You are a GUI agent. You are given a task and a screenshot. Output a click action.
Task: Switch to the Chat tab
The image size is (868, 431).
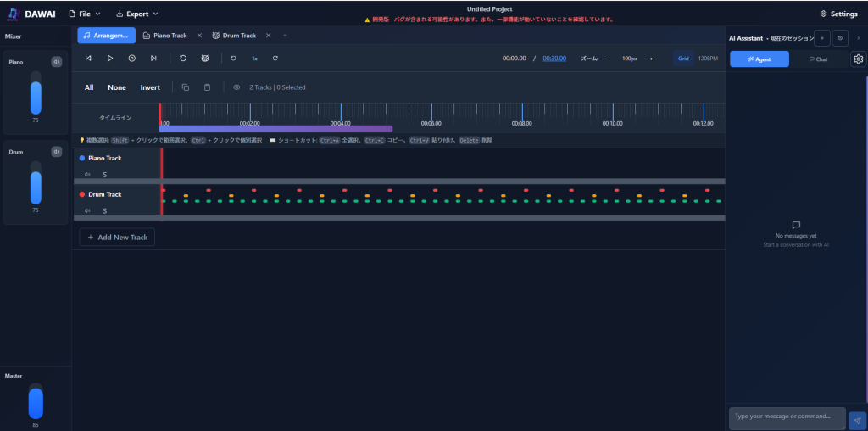point(818,59)
